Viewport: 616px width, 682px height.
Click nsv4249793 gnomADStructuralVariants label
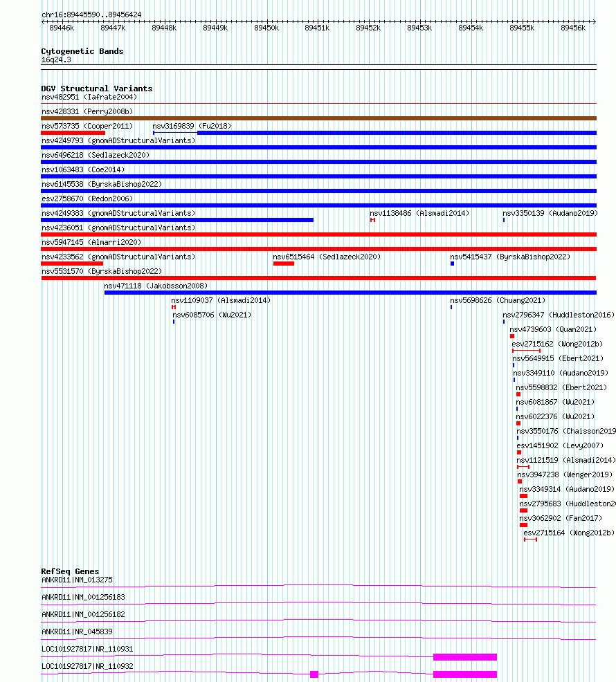tap(118, 140)
